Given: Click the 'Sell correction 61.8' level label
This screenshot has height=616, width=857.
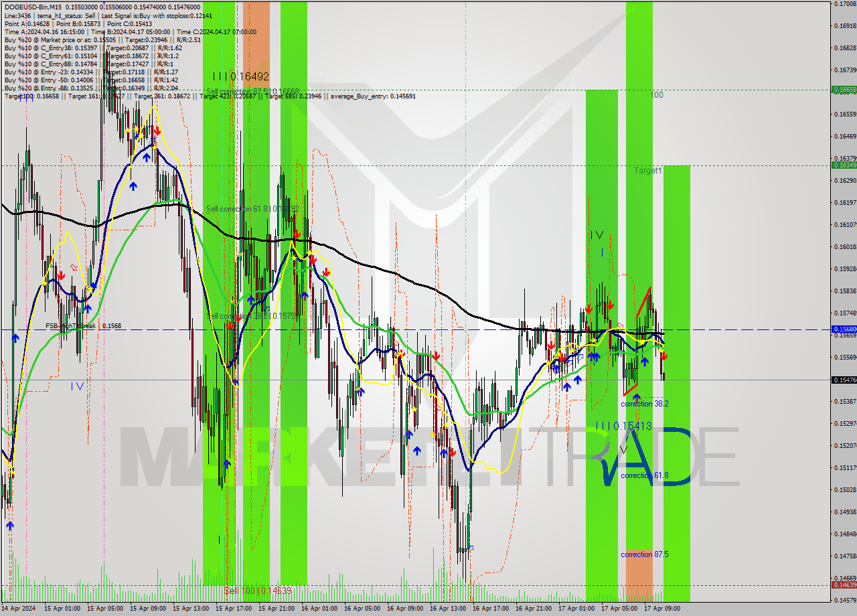Looking at the screenshot, I should [252, 209].
